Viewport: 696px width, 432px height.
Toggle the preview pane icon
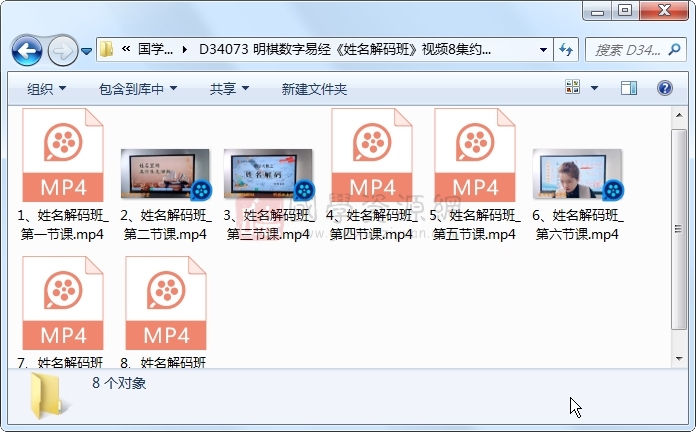tap(629, 89)
